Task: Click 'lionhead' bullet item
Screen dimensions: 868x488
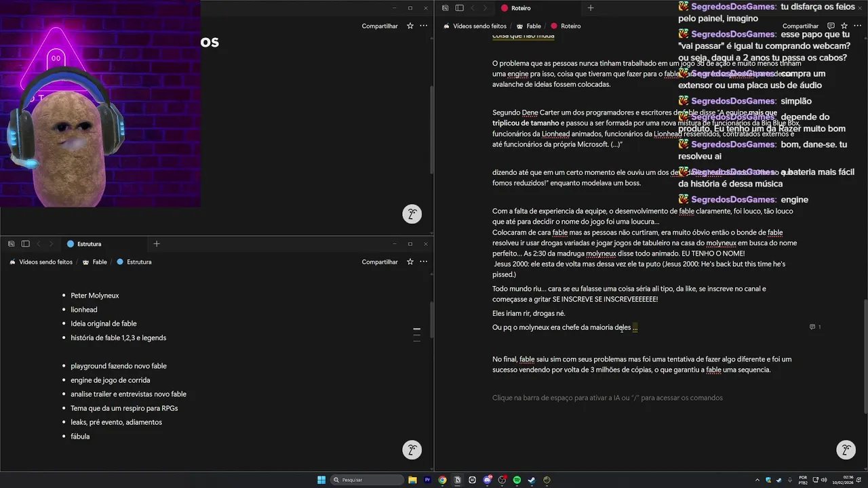Action: point(84,310)
